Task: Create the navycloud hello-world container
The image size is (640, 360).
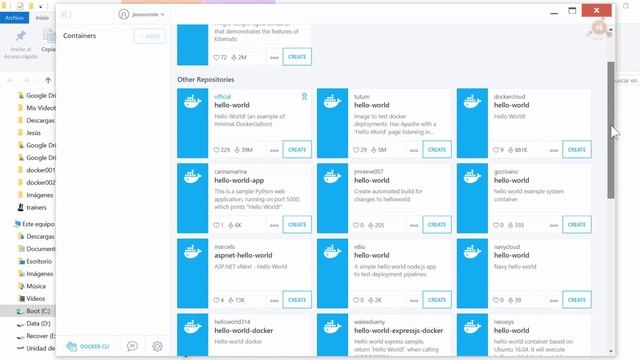Action: (577, 300)
